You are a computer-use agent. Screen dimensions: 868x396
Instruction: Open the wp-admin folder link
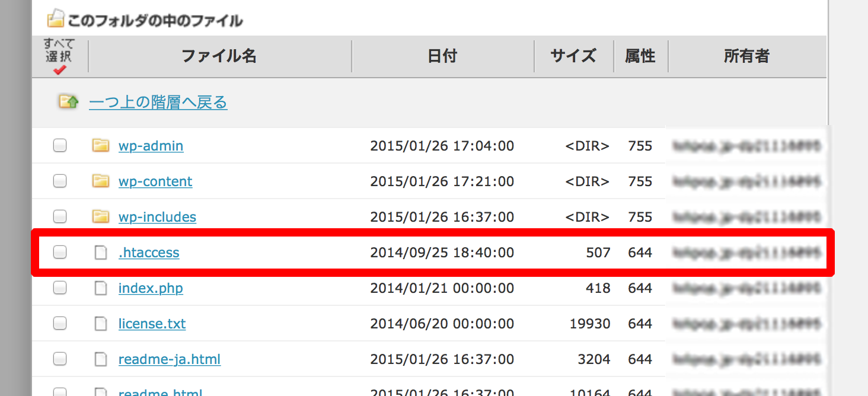(151, 146)
